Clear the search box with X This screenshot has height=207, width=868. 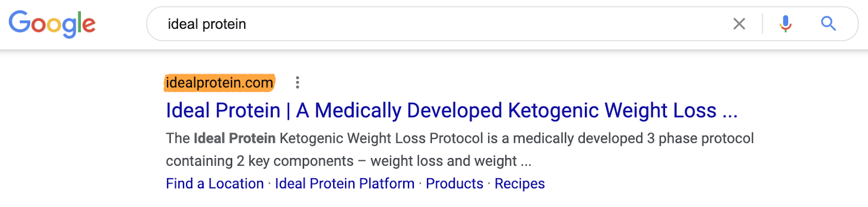[739, 24]
